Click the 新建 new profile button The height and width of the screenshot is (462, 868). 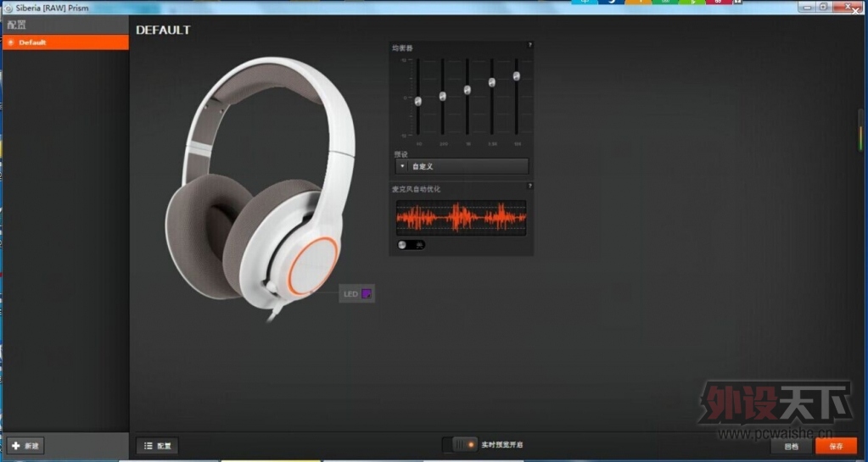pos(26,445)
